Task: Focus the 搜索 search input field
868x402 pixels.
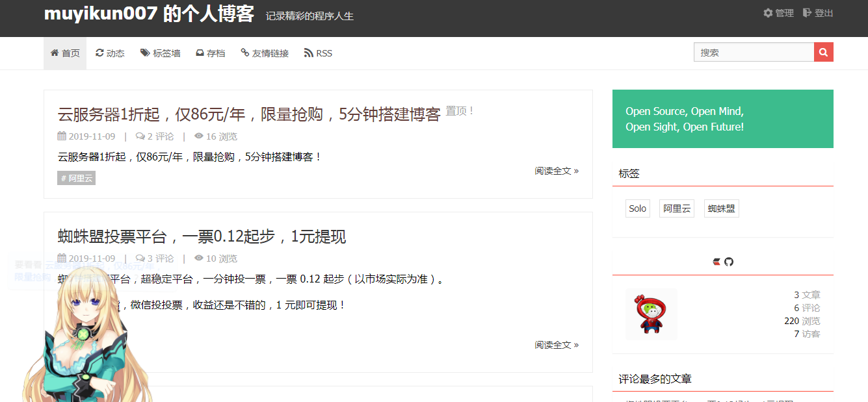Action: pos(754,53)
